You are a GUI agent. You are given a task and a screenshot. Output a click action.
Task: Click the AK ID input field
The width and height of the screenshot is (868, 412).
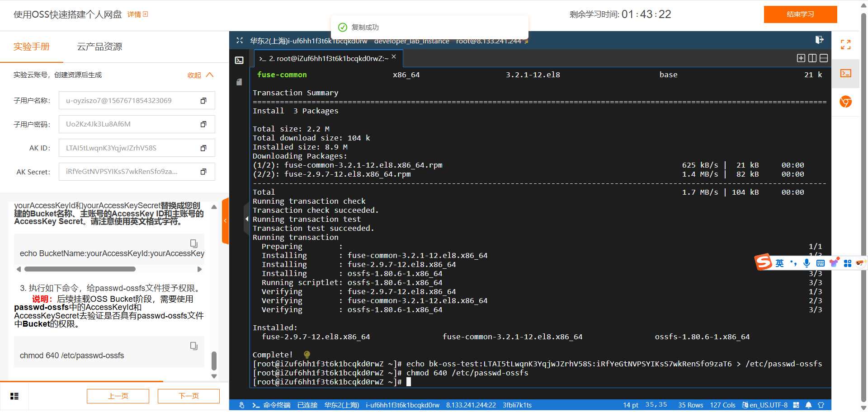[x=137, y=148]
